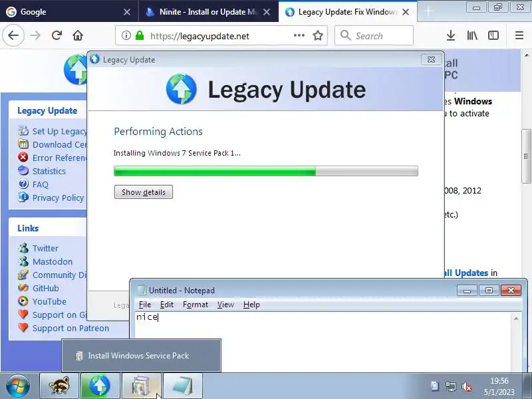The width and height of the screenshot is (532, 399).
Task: Open the raccoon app in taskbar
Action: point(59,386)
